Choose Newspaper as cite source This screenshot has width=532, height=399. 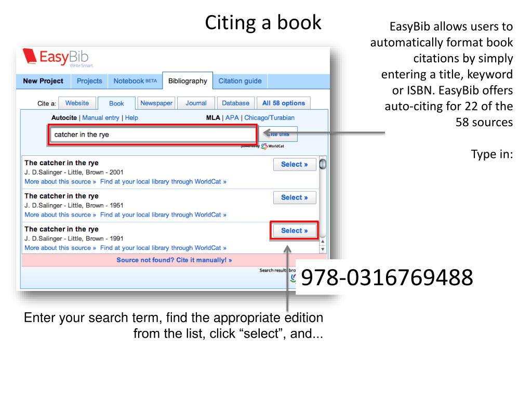[x=156, y=103]
